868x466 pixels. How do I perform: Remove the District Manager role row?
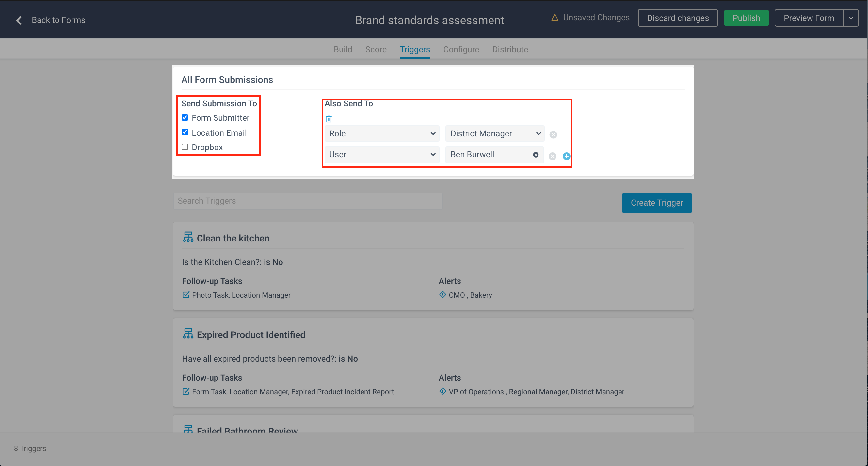click(x=553, y=135)
